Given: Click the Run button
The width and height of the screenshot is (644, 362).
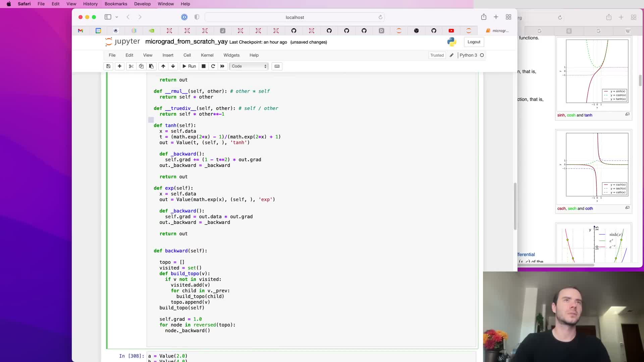Looking at the screenshot, I should [189, 66].
